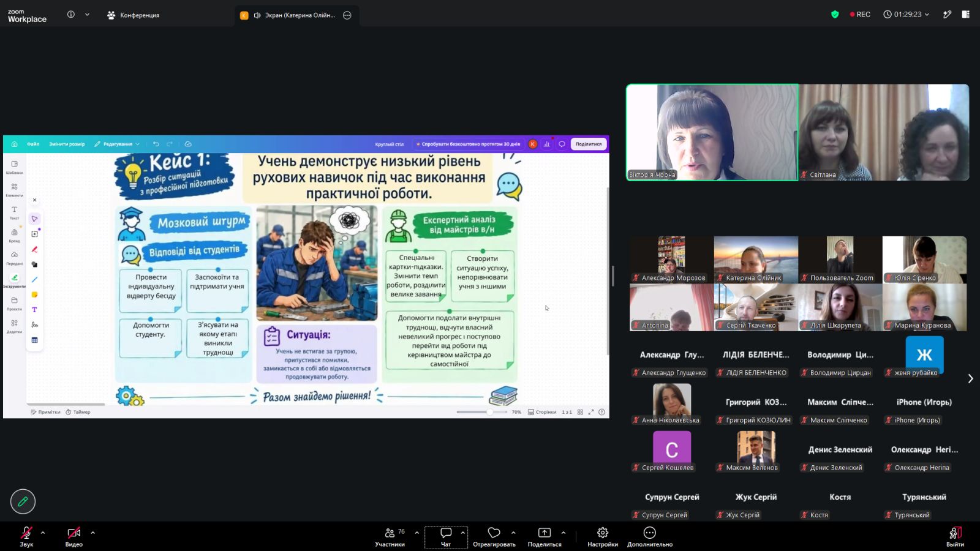Toggle microphone mute (Звук) in Zoom
980x551 pixels.
pyautogui.click(x=26, y=536)
